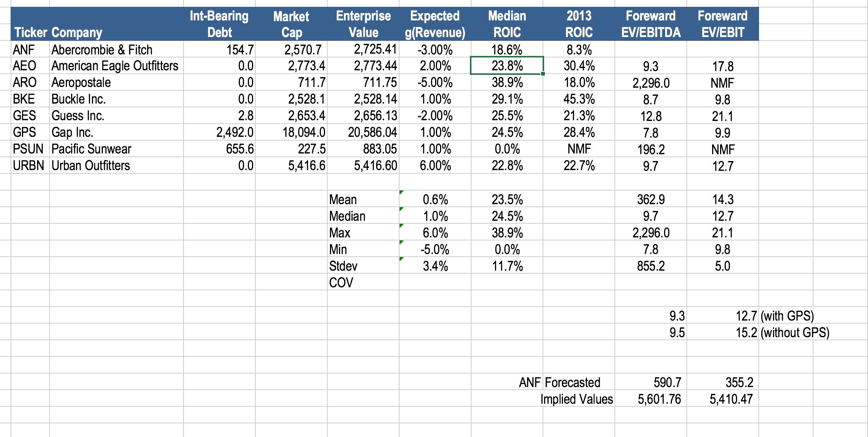This screenshot has height=437, width=868.
Task: Click the Foreward EV/EBITDA header cell
Action: point(650,24)
